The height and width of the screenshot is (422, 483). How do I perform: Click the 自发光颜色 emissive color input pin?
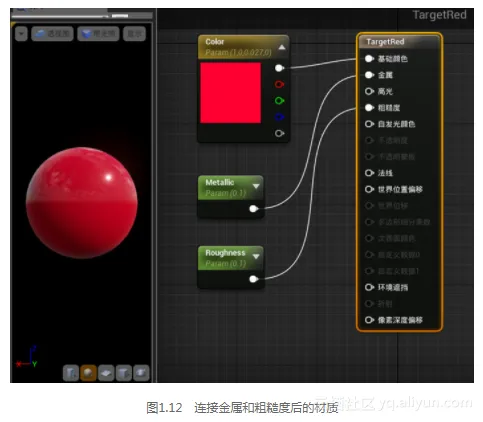point(369,124)
